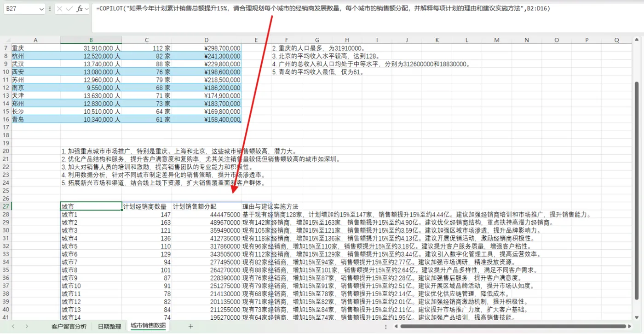The image size is (644, 334).
Task: Click the Insert Function fx icon
Action: tap(80, 9)
